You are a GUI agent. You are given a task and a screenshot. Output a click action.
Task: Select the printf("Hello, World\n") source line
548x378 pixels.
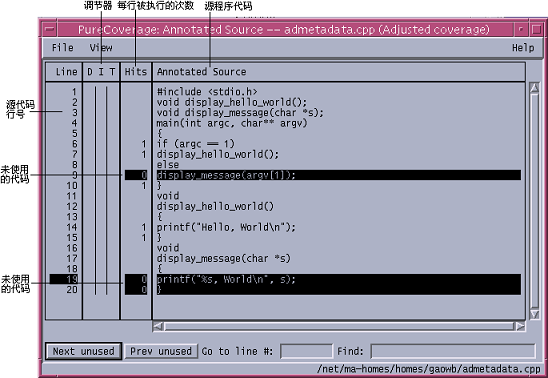coord(226,227)
